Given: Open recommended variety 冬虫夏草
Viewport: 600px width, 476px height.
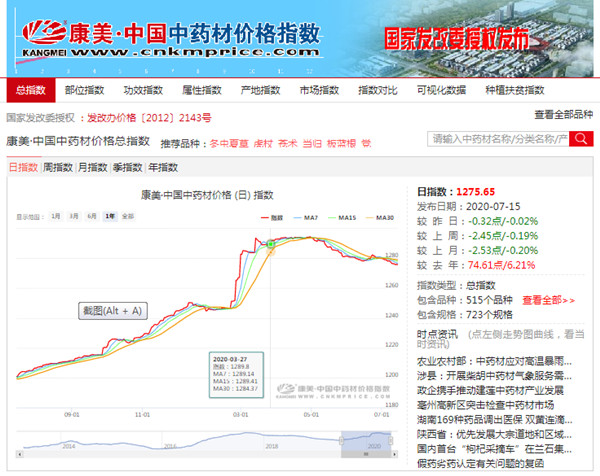Looking at the screenshot, I should click(229, 143).
